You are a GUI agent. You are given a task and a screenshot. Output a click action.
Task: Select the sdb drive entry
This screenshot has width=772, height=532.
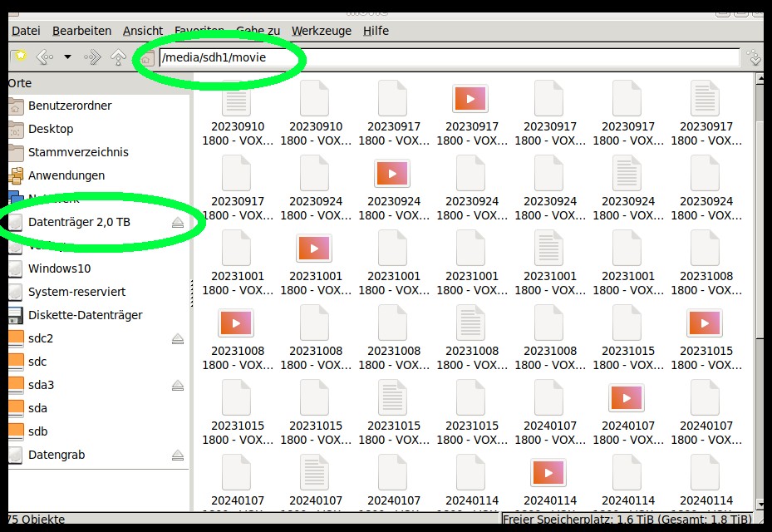coord(98,431)
